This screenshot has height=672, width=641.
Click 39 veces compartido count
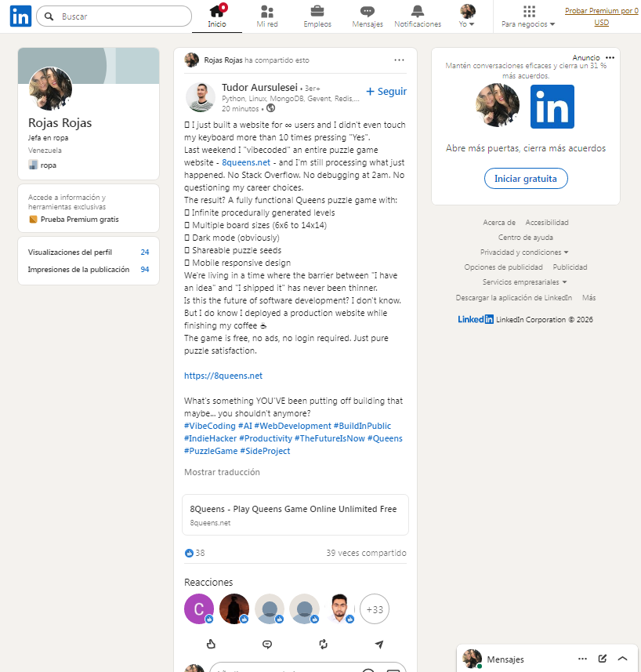pyautogui.click(x=366, y=553)
